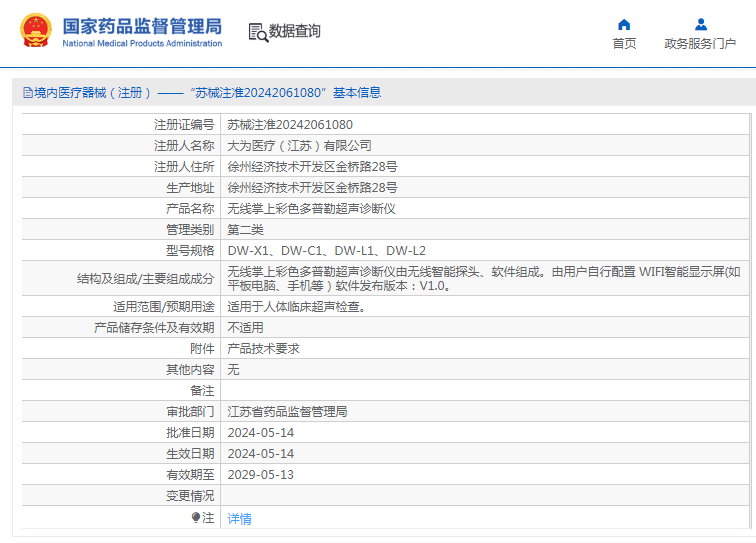The image size is (756, 543).
Task: Click the 注册证编号 label
Action: 184,125
